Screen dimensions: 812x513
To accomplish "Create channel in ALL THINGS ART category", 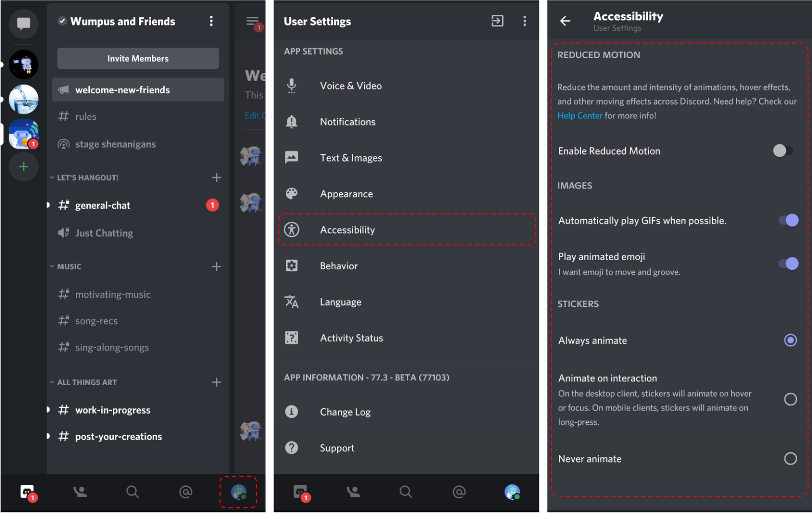I will pyautogui.click(x=216, y=382).
